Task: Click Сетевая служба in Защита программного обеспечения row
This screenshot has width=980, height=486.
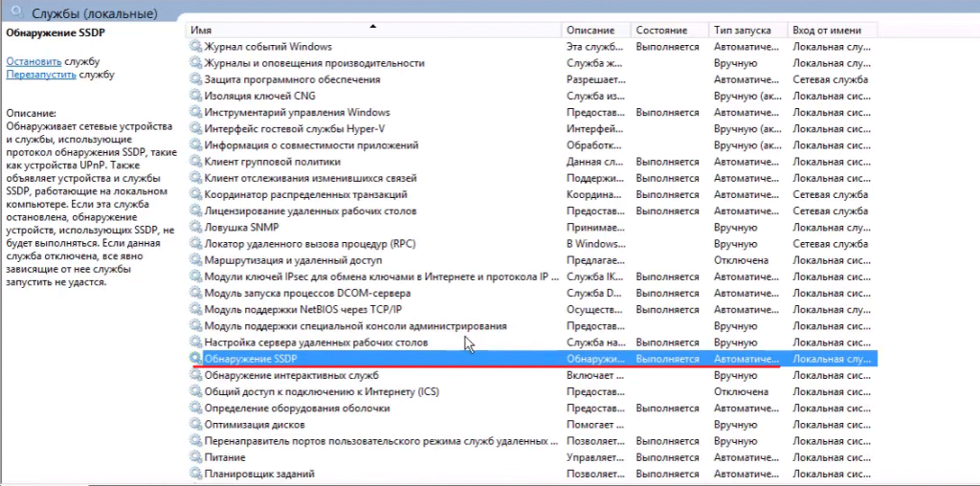Action: click(830, 79)
